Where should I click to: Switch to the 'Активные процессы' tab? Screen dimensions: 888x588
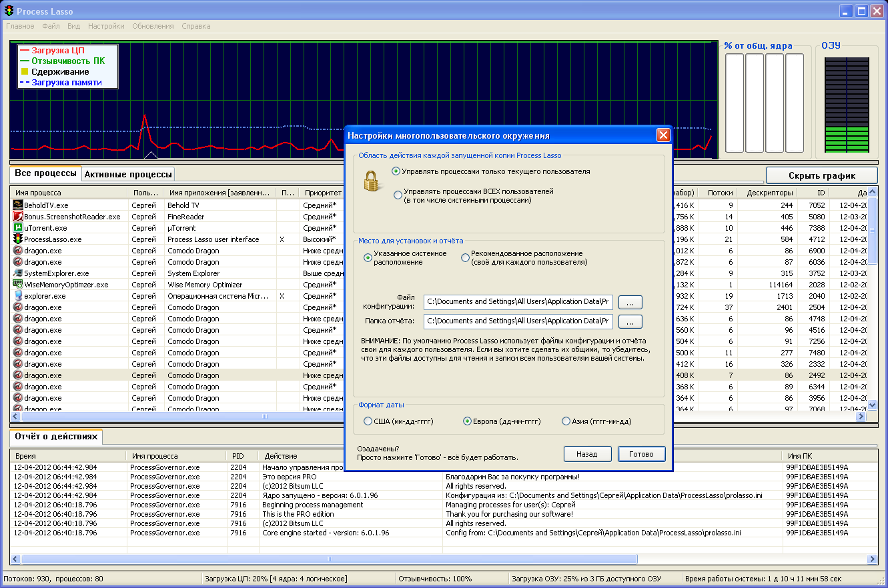[128, 174]
